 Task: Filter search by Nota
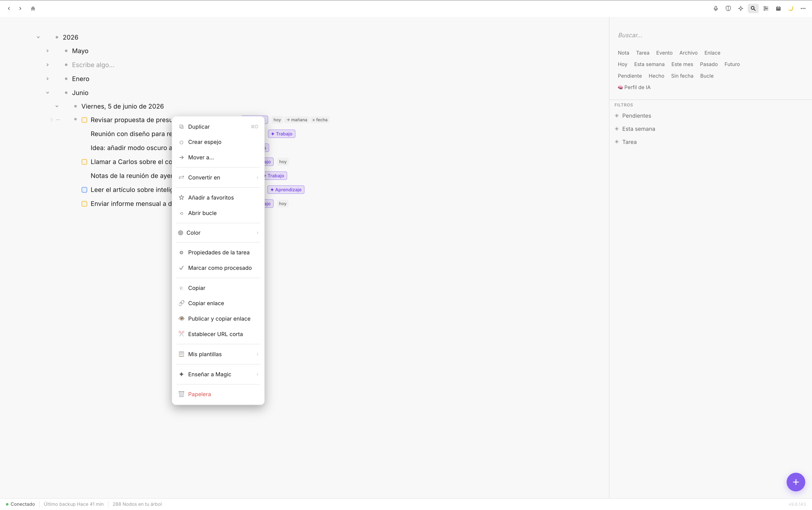click(x=623, y=53)
